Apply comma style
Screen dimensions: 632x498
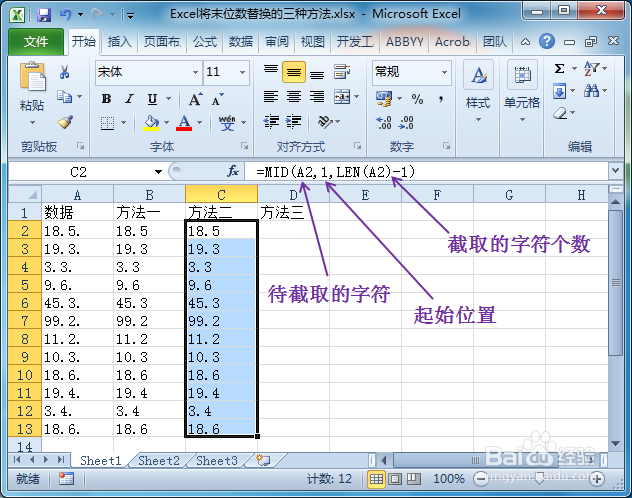click(x=441, y=99)
